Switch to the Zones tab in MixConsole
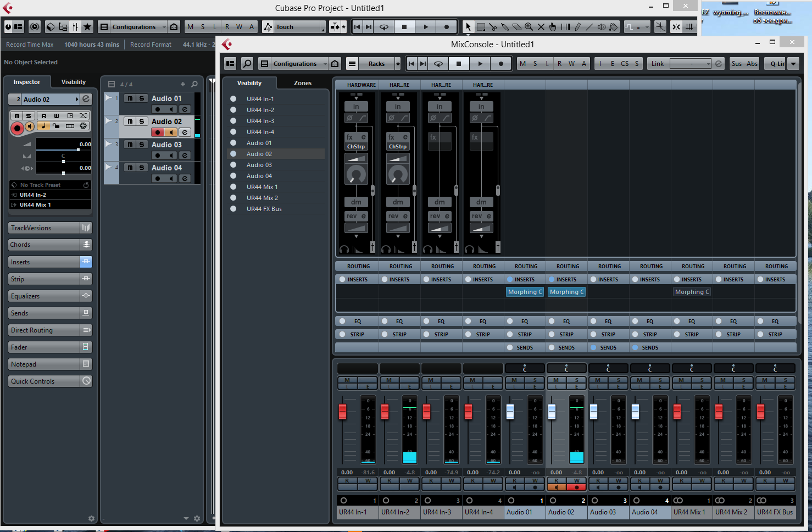 (x=303, y=83)
